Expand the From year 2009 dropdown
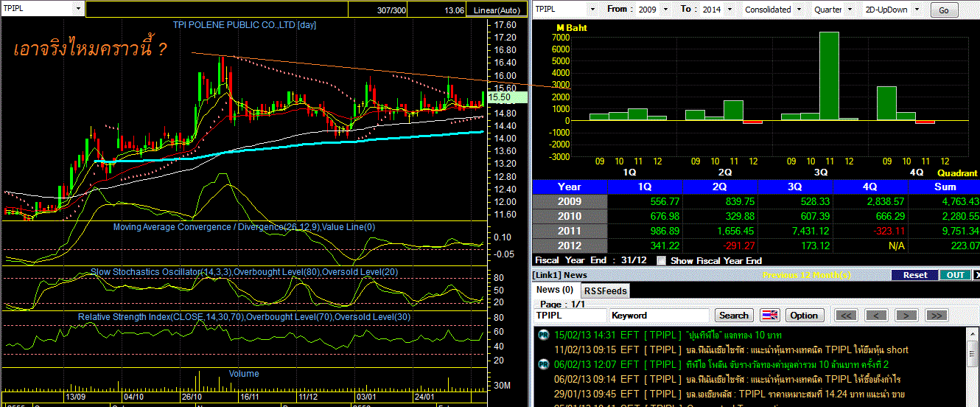980x407 pixels. 665,10
